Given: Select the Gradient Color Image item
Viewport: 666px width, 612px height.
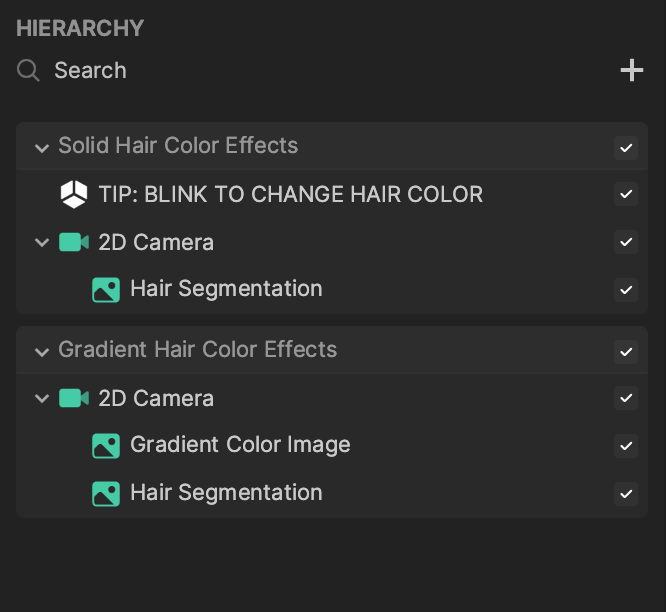Looking at the screenshot, I should (x=240, y=445).
